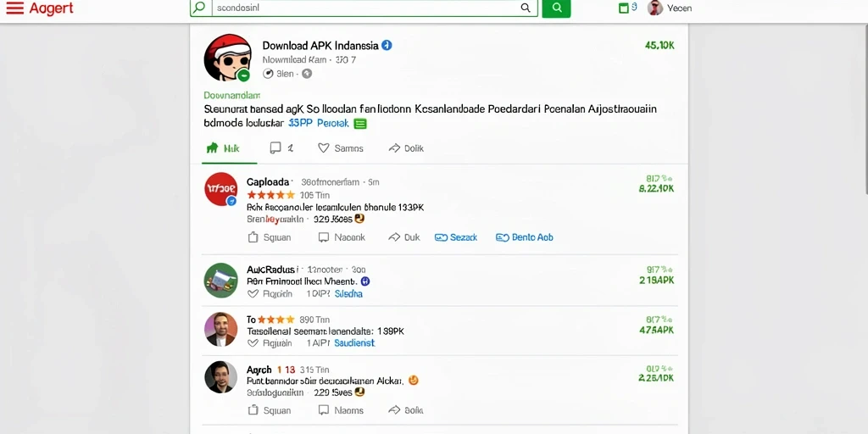868x434 pixels.
Task: Focus the search input field
Action: coord(364,8)
